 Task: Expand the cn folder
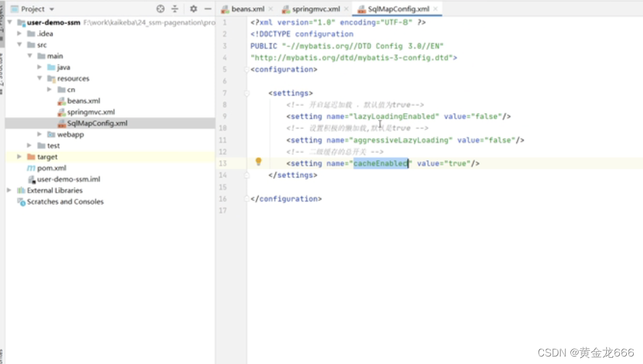coord(49,89)
